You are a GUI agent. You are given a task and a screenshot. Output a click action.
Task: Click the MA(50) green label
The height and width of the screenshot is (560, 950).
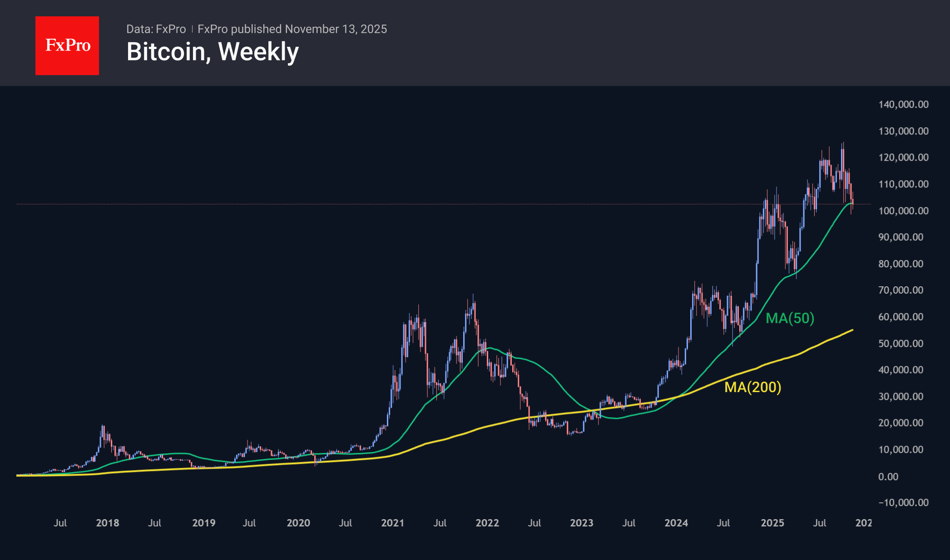pyautogui.click(x=790, y=318)
